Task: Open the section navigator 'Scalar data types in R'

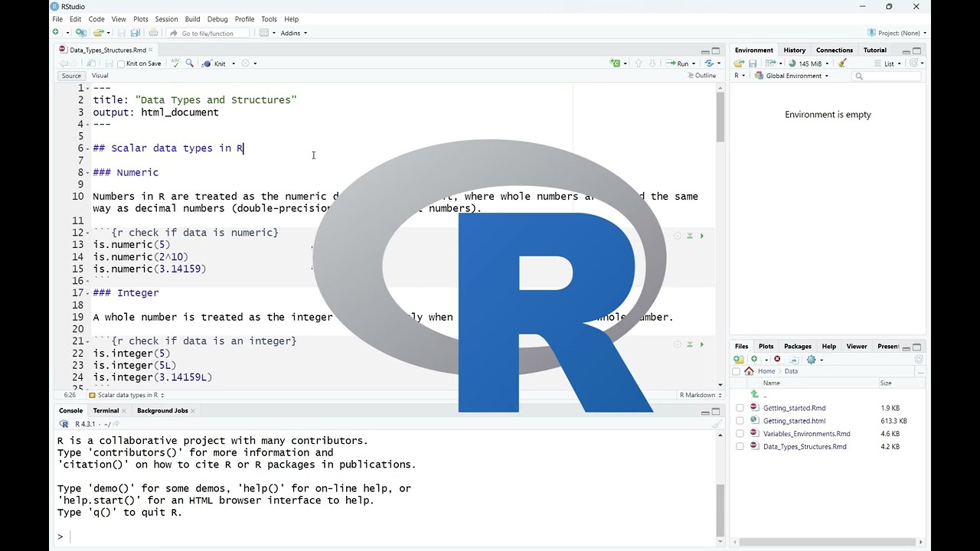Action: 126,395
